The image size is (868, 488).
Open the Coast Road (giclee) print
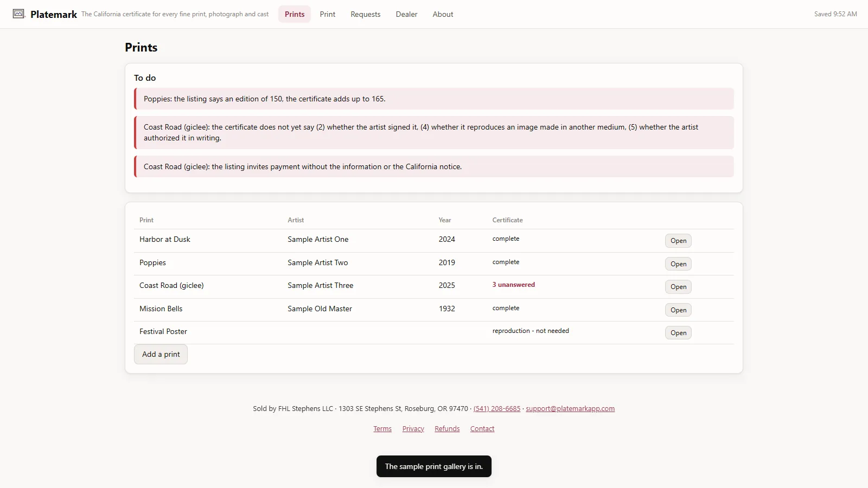678,287
